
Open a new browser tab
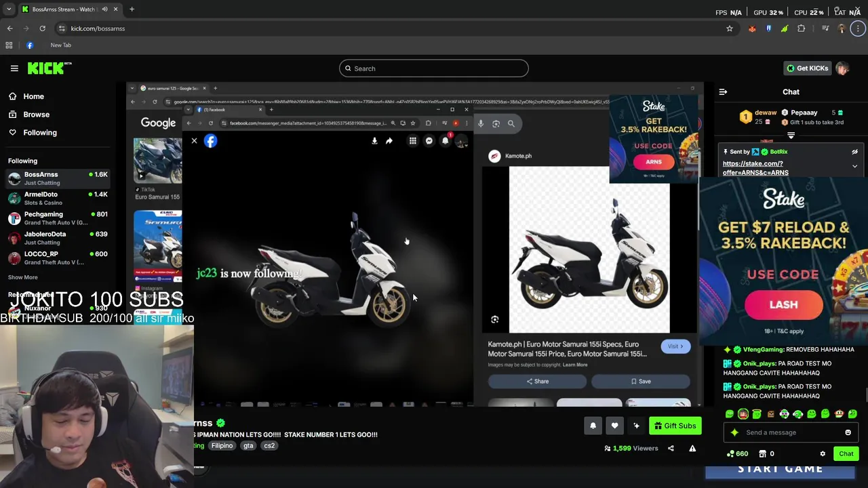tap(132, 9)
